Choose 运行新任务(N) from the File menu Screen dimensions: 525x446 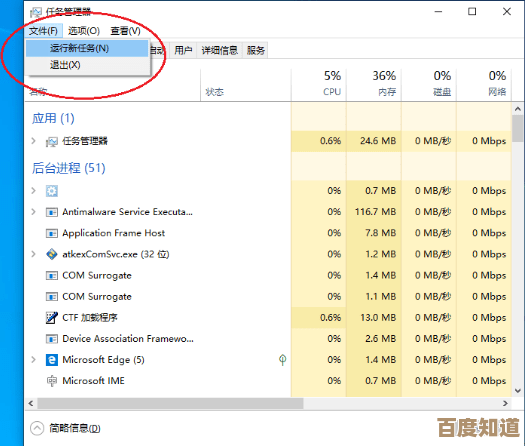(x=87, y=49)
